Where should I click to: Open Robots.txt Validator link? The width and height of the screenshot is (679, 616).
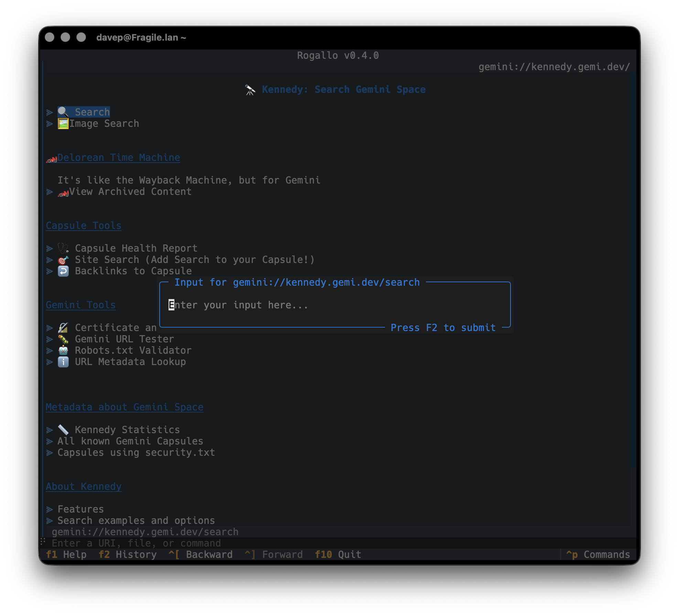pyautogui.click(x=125, y=350)
